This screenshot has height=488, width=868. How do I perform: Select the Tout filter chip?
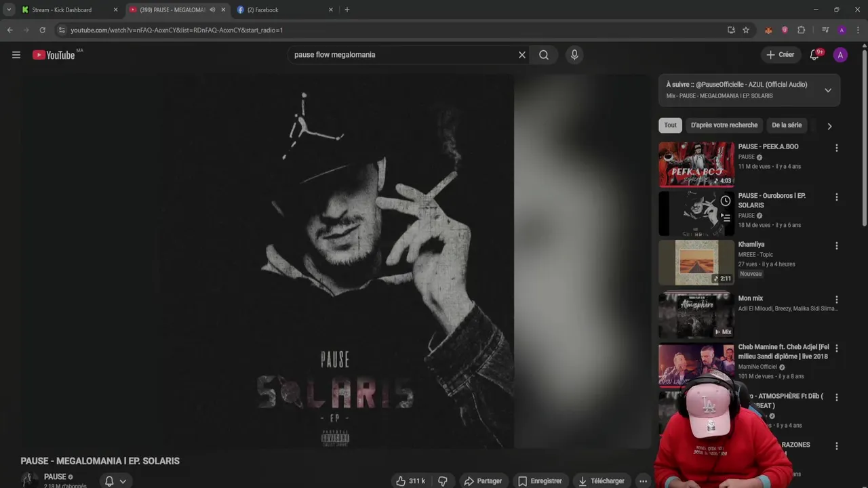click(671, 125)
